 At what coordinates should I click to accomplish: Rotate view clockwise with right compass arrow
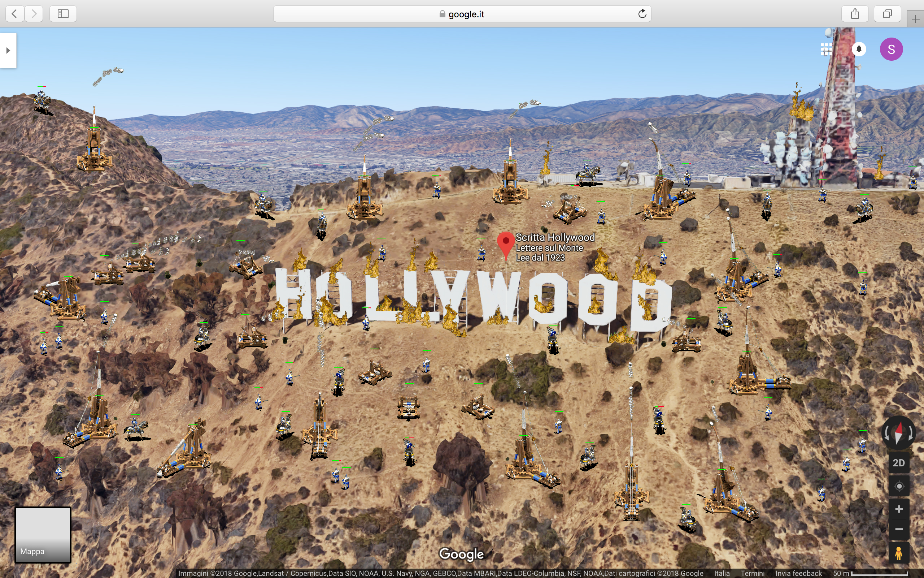click(x=911, y=433)
